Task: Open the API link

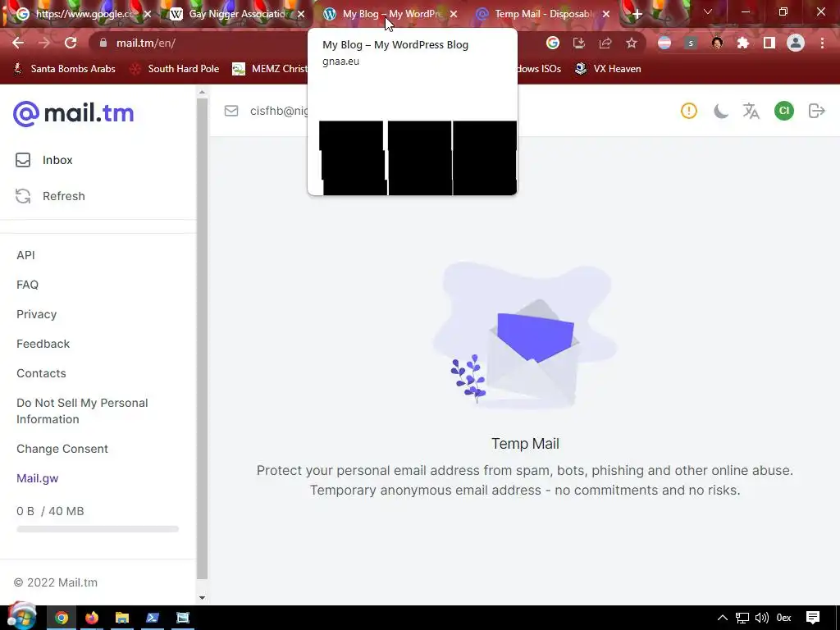Action: tap(25, 255)
